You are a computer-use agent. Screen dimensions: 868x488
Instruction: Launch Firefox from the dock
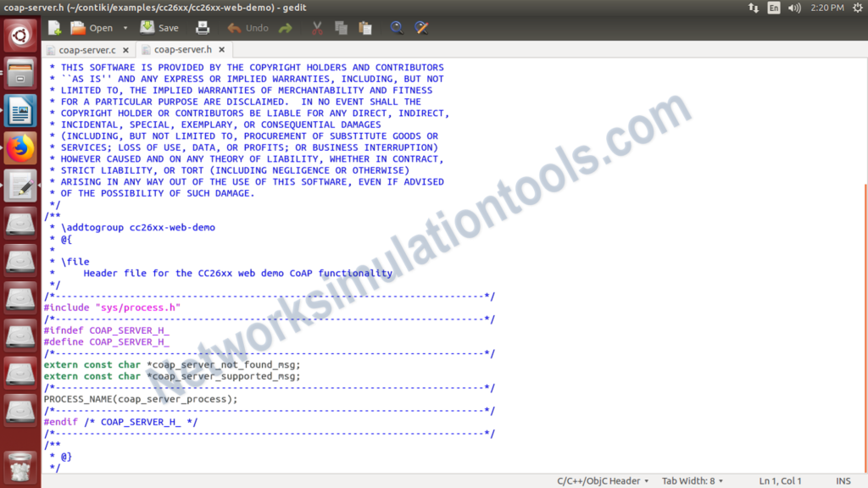(19, 147)
